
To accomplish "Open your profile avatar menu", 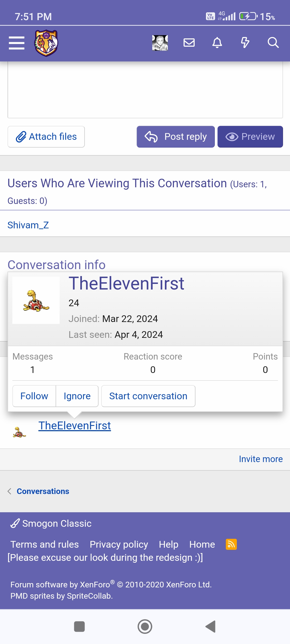I will (160, 43).
